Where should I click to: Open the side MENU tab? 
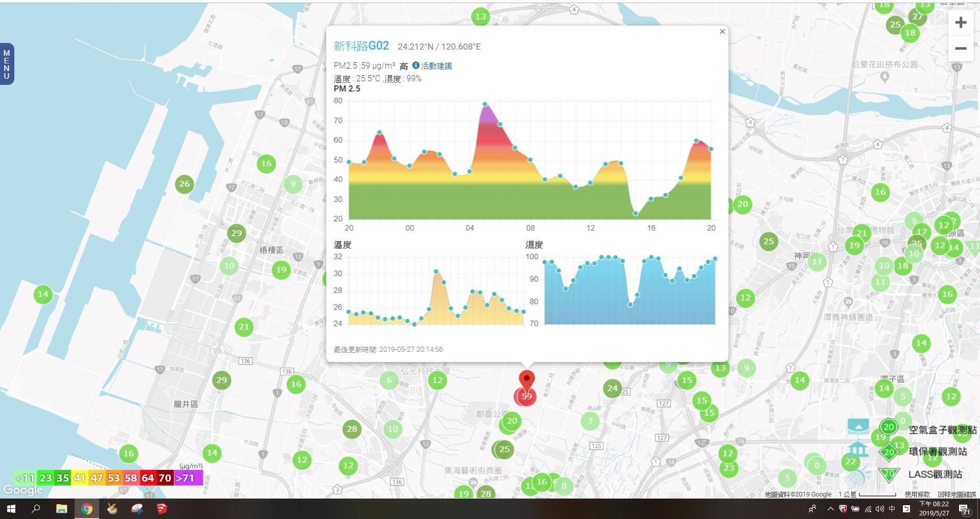7,64
